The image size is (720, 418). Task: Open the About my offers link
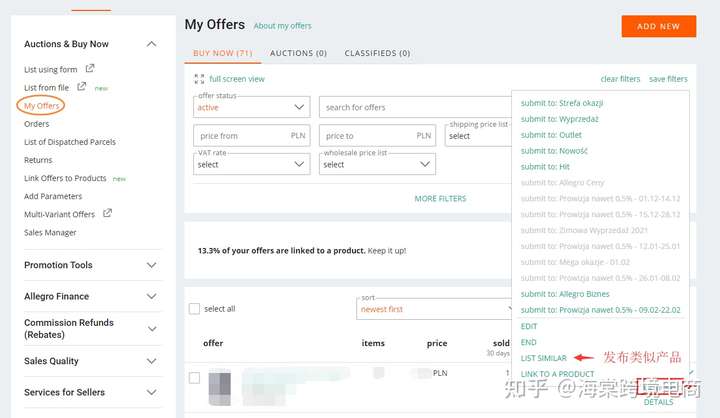[x=282, y=26]
